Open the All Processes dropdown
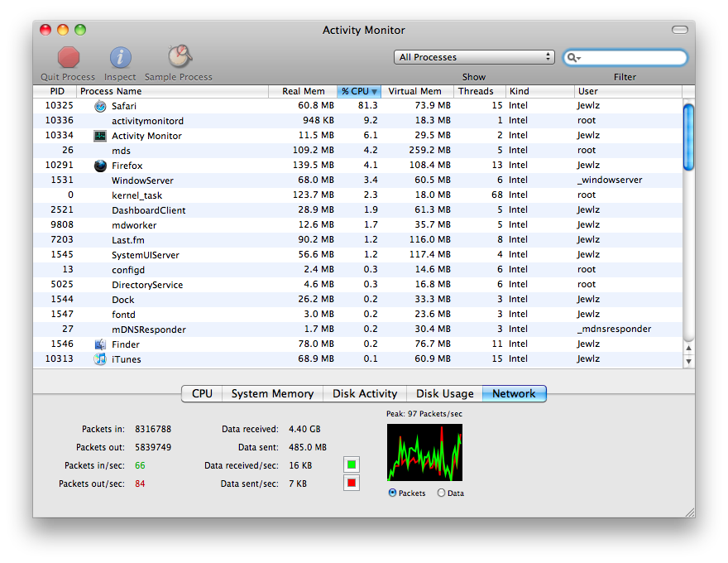The height and width of the screenshot is (563, 728). [474, 57]
